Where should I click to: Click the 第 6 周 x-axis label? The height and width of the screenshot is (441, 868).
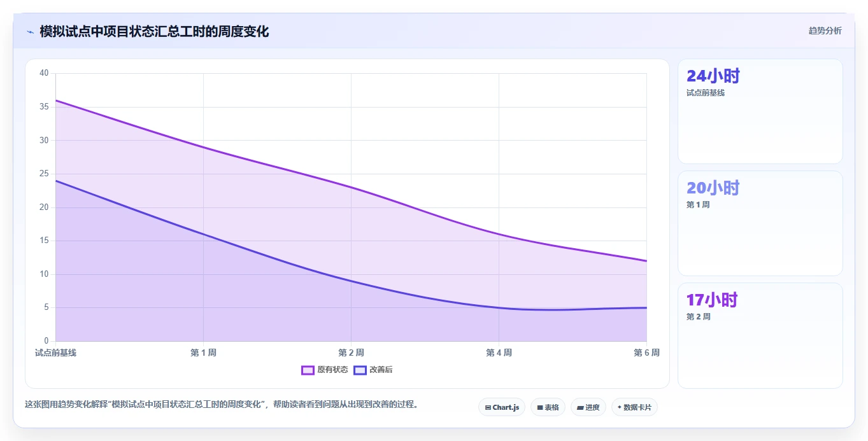click(x=646, y=353)
